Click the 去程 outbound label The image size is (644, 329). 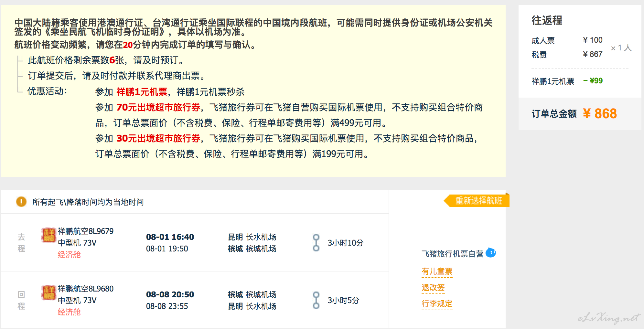21,243
